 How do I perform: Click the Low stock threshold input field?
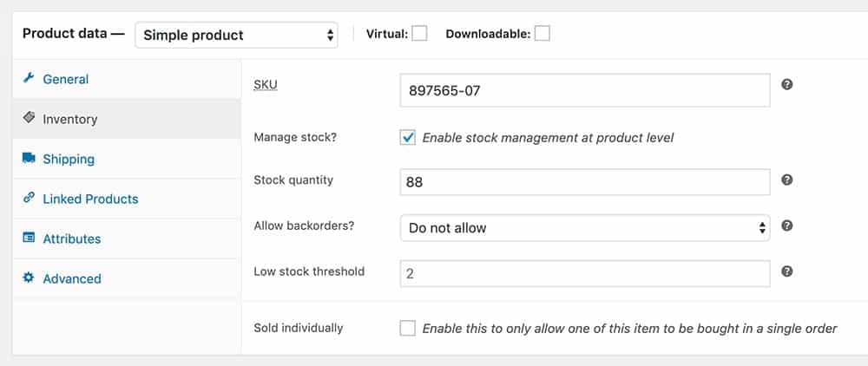(585, 274)
